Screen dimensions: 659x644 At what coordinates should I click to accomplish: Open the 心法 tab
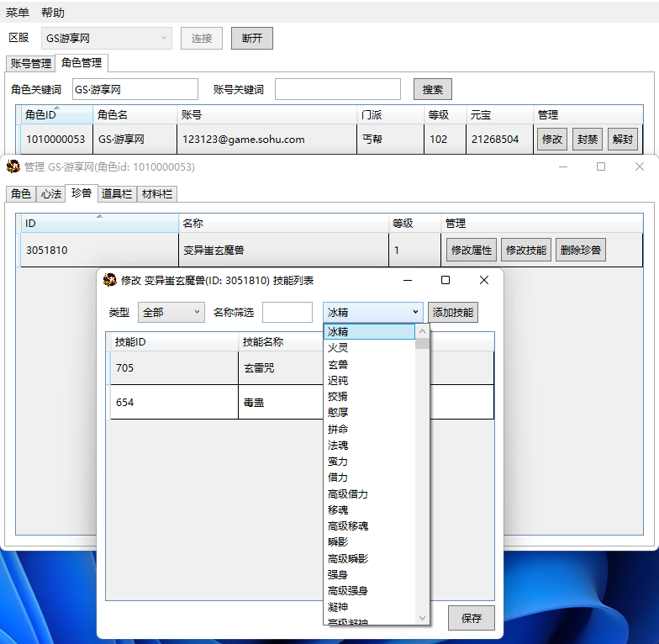coord(51,193)
